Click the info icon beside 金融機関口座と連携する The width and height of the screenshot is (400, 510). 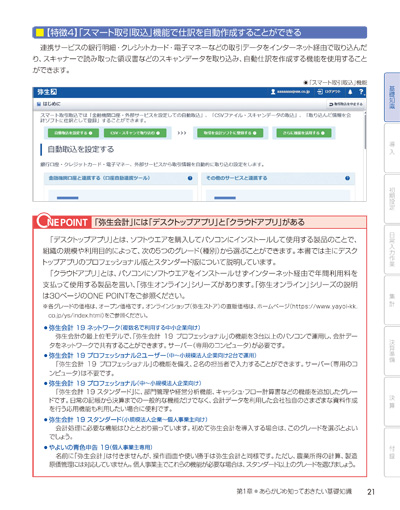[x=190, y=178]
